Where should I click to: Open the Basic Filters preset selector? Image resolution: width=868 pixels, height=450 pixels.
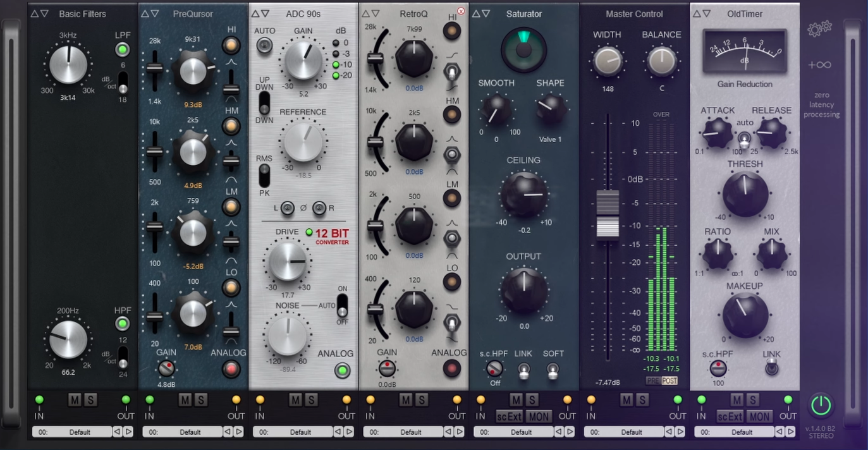pyautogui.click(x=72, y=432)
